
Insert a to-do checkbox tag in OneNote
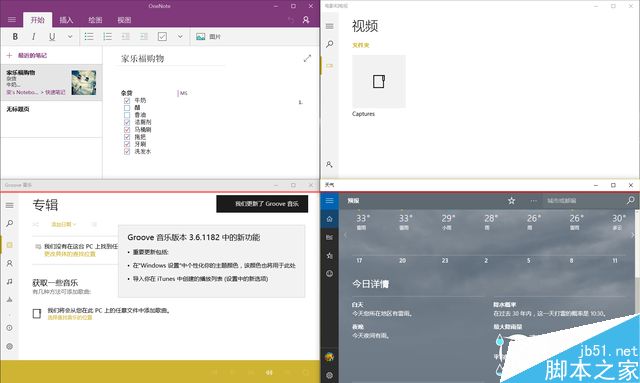162,37
